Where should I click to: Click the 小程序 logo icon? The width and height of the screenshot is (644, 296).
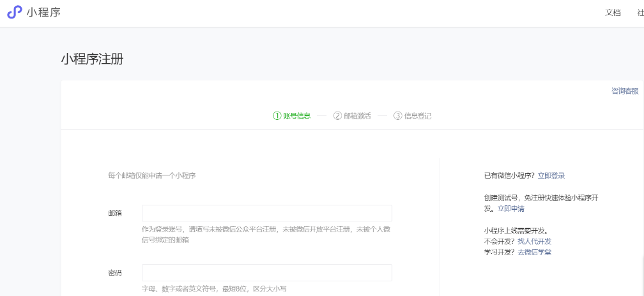pos(14,12)
